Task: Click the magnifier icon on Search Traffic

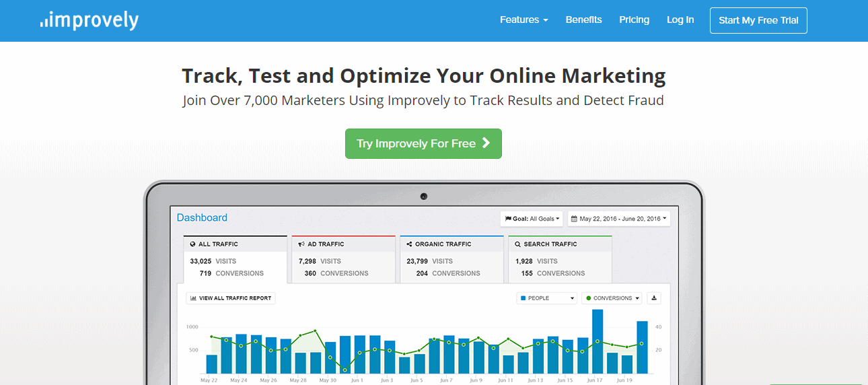Action: click(x=518, y=244)
